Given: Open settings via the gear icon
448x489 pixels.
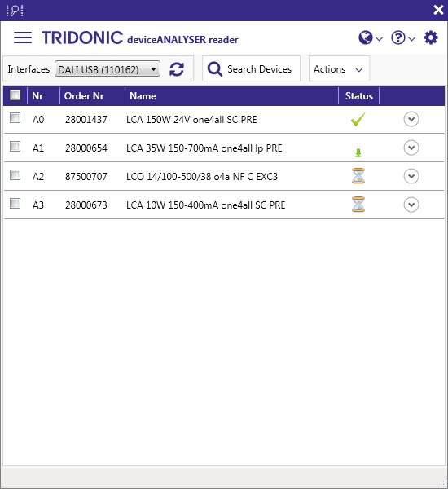Looking at the screenshot, I should (431, 37).
